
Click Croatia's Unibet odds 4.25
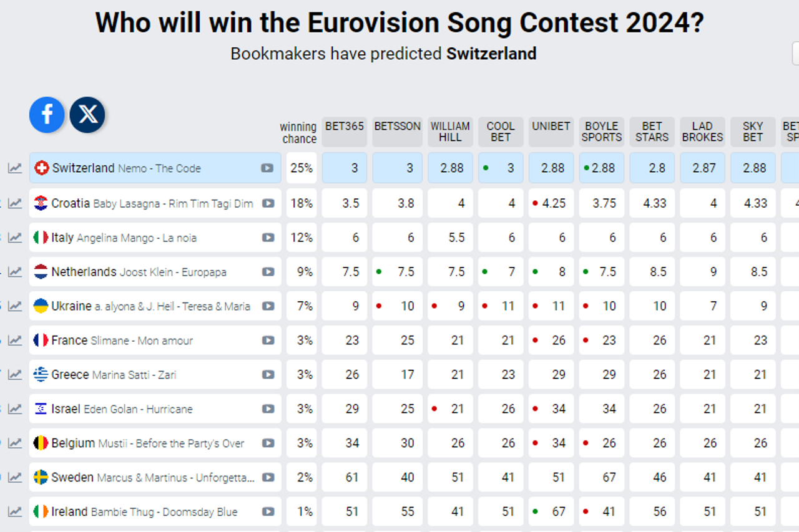pos(552,203)
